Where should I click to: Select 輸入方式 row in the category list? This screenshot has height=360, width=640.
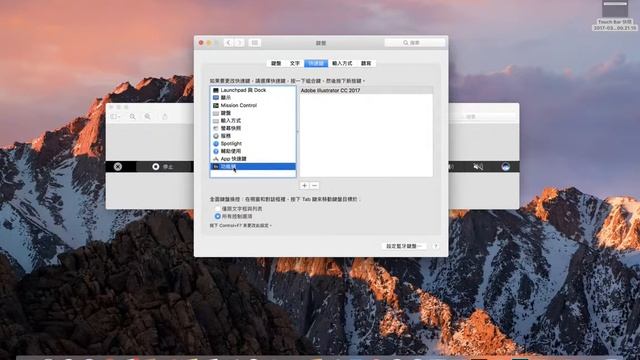click(253, 120)
